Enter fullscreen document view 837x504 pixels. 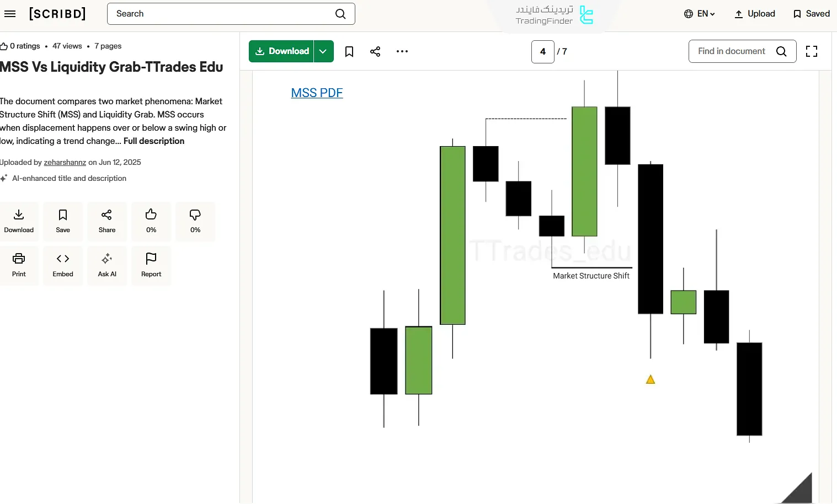pos(812,51)
